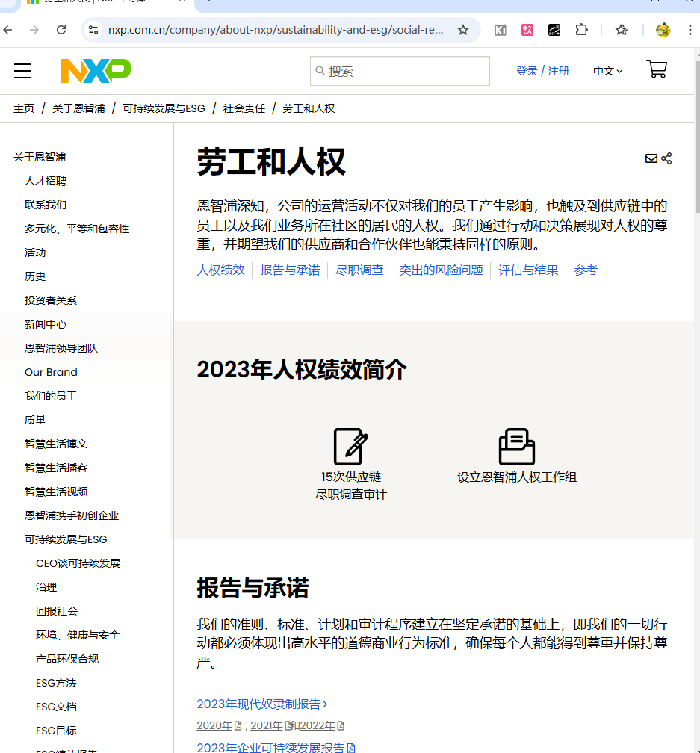Open the Chrome profile avatar
Viewport: 700px width, 753px height.
click(x=663, y=30)
